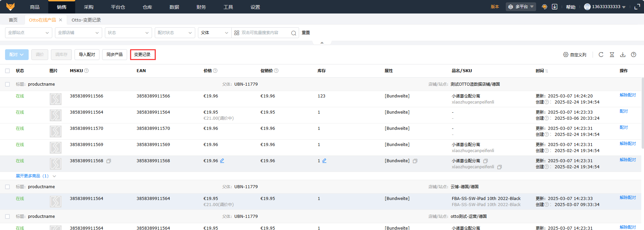Viewport: 644px width, 230px height.
Task: Click the refresh icon in table toolbar
Action: click(x=601, y=55)
